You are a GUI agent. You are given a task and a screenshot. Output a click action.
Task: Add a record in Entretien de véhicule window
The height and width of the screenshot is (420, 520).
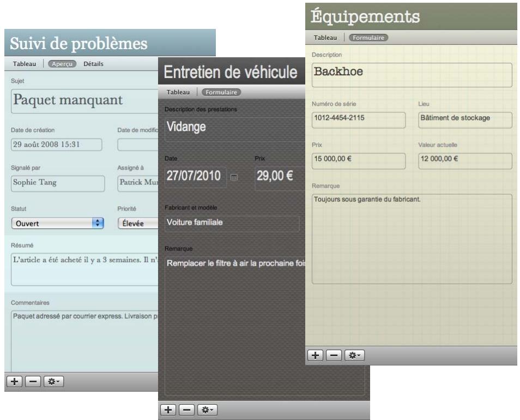coord(168,410)
